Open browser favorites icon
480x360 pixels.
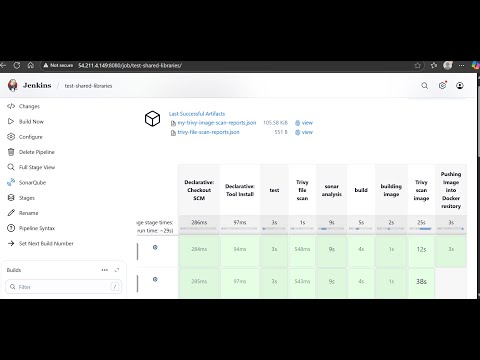pos(434,66)
